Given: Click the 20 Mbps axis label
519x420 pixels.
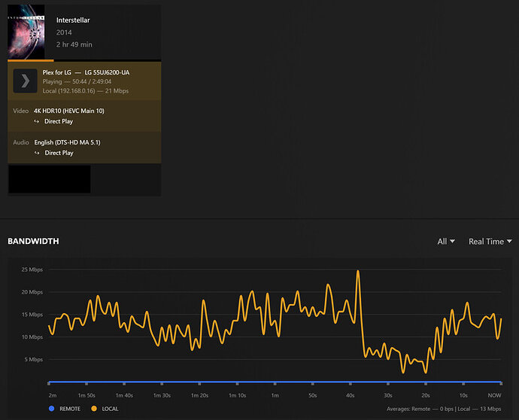Looking at the screenshot, I should click(32, 292).
